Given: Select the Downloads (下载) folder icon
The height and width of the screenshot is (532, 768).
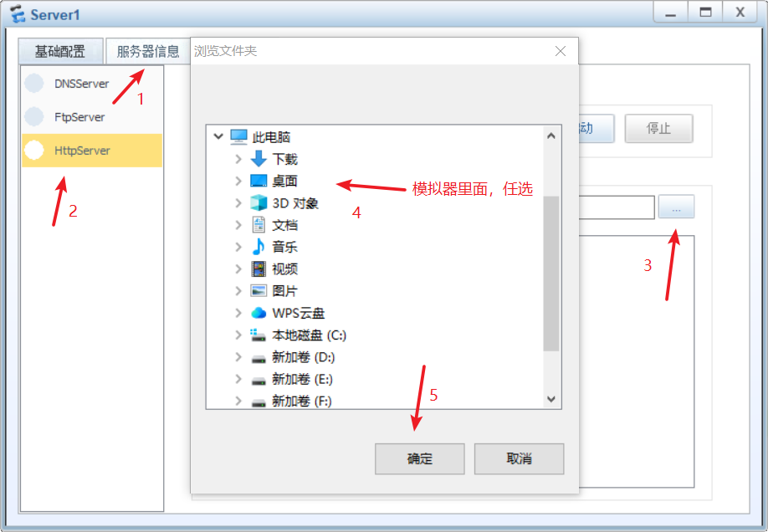Looking at the screenshot, I should (x=259, y=159).
